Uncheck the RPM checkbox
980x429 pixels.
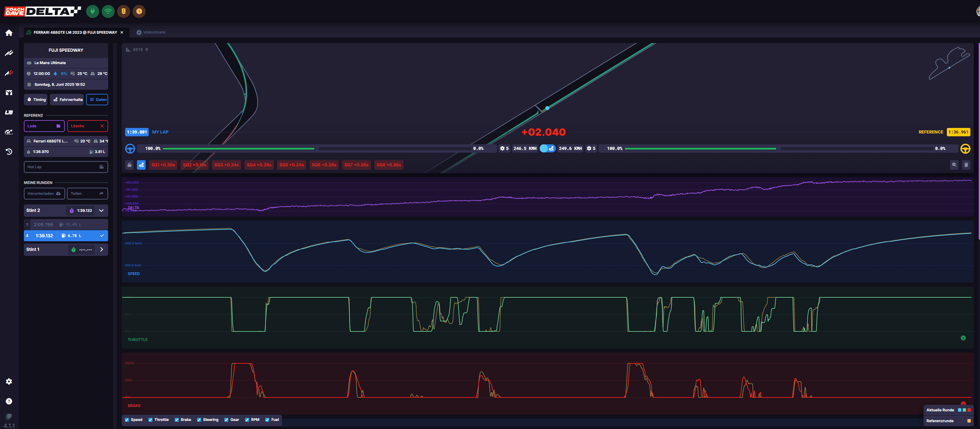click(247, 419)
